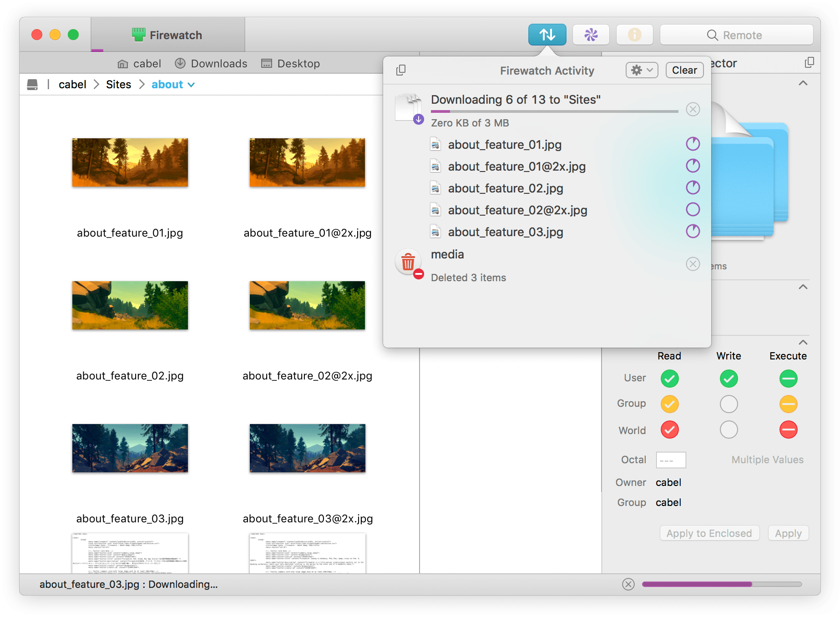Go to Downloads favorite location
The width and height of the screenshot is (840, 617).
tap(211, 64)
